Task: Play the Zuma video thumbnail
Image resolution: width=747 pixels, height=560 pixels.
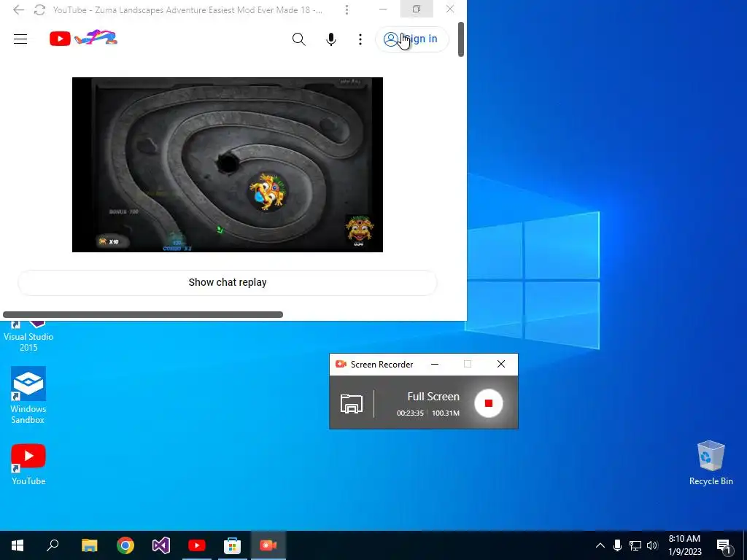Action: (228, 165)
